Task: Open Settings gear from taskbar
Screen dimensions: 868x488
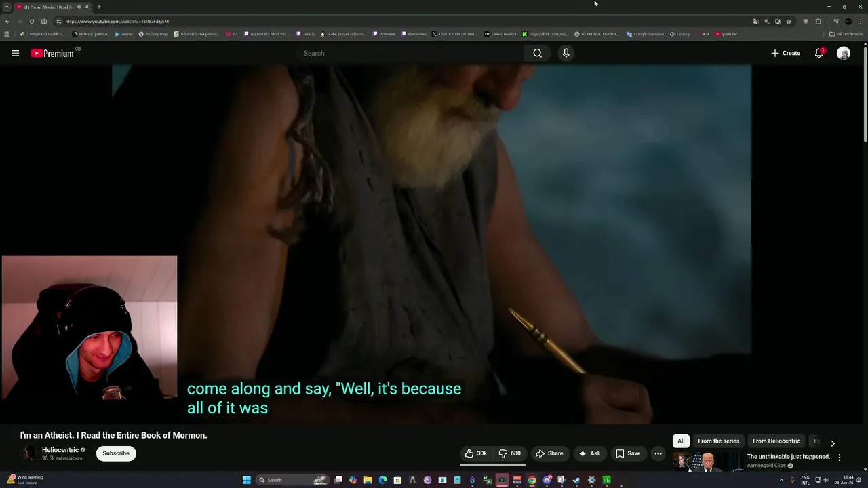Action: pos(591,480)
